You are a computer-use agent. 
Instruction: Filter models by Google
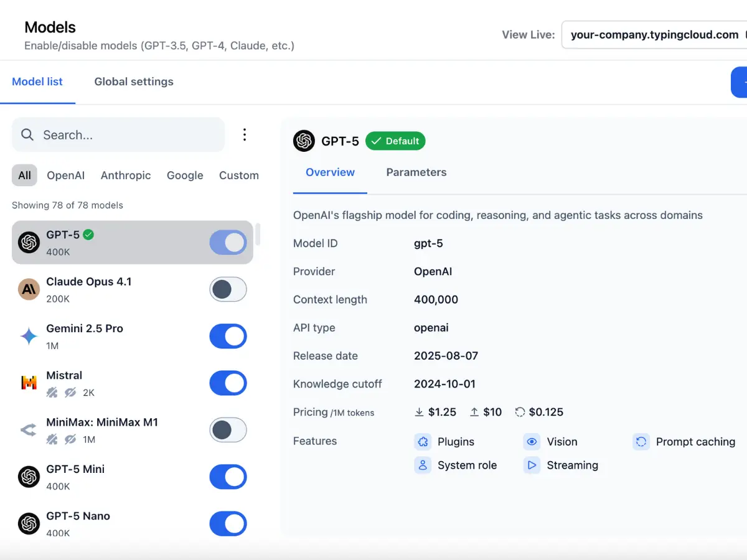tap(185, 175)
